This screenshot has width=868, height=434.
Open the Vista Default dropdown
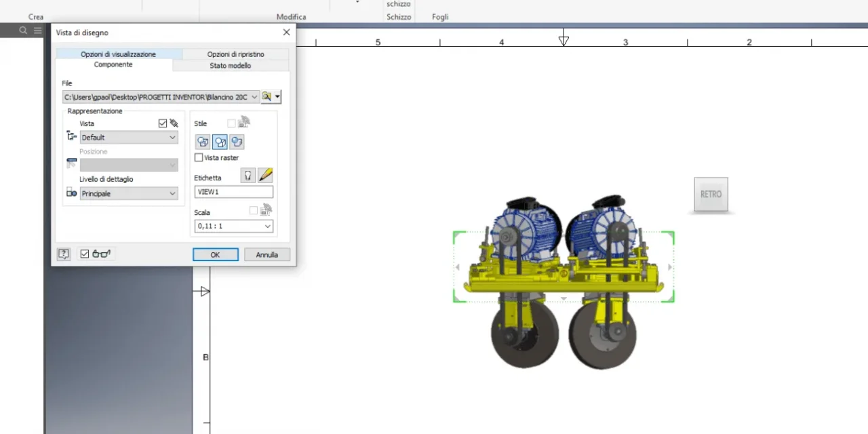point(129,137)
